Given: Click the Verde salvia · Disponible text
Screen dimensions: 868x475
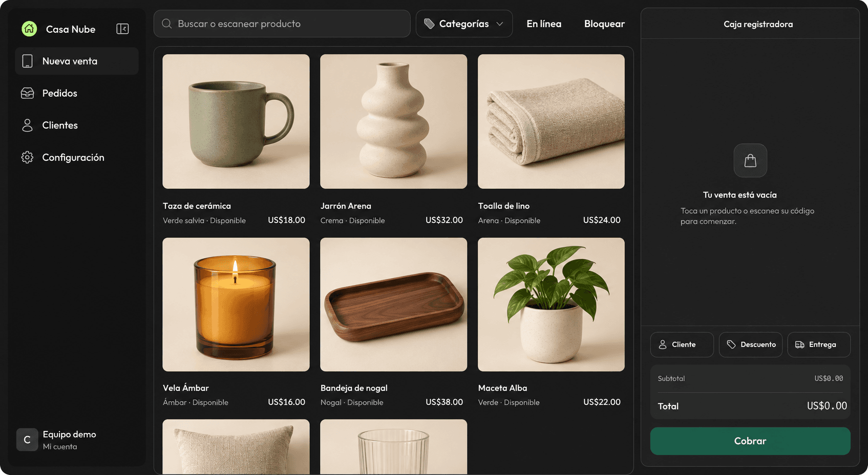Looking at the screenshot, I should coord(204,221).
